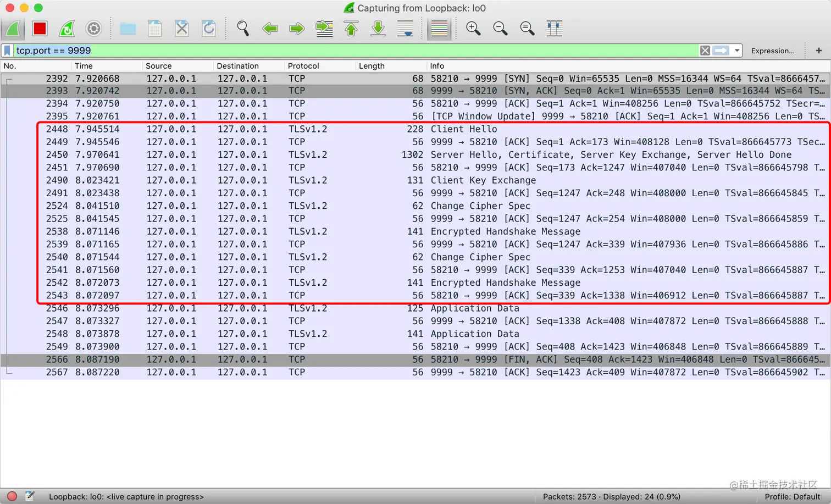
Task: Select packet 2546 Application Data
Action: 416,308
